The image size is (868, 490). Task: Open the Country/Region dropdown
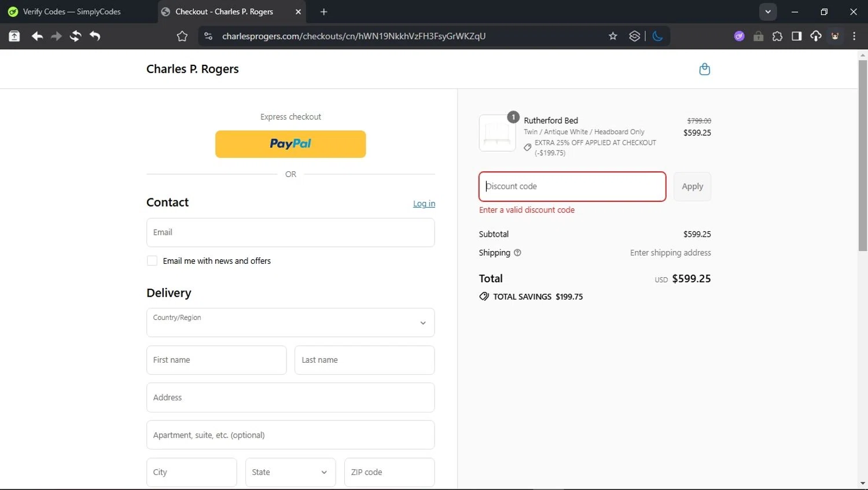click(290, 322)
